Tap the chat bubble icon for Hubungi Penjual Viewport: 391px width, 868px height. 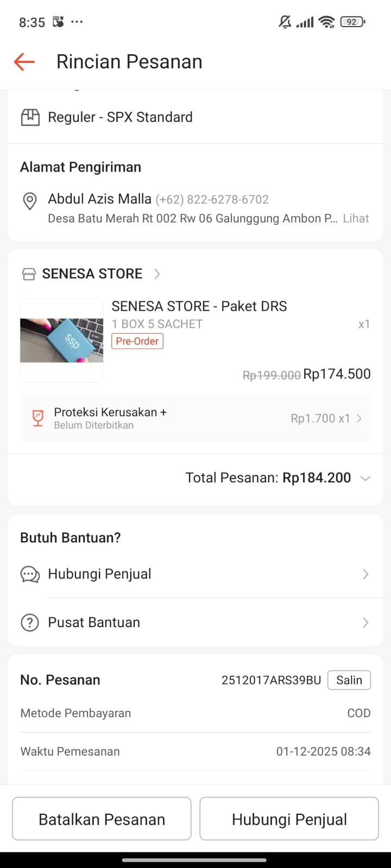[30, 575]
